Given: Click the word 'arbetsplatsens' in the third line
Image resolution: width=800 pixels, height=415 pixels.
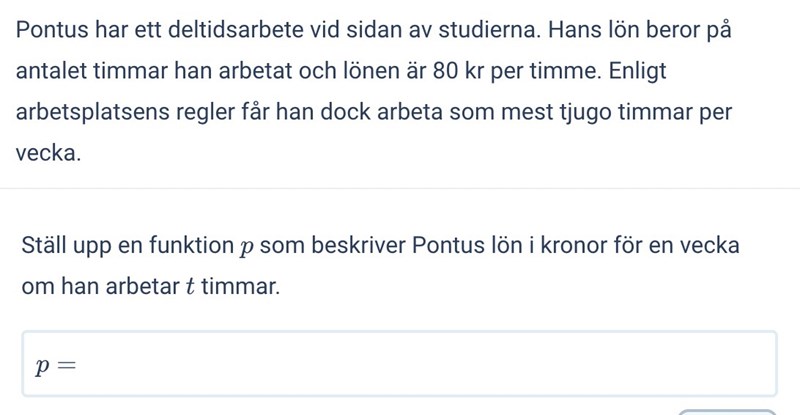Looking at the screenshot, I should 86,113.
